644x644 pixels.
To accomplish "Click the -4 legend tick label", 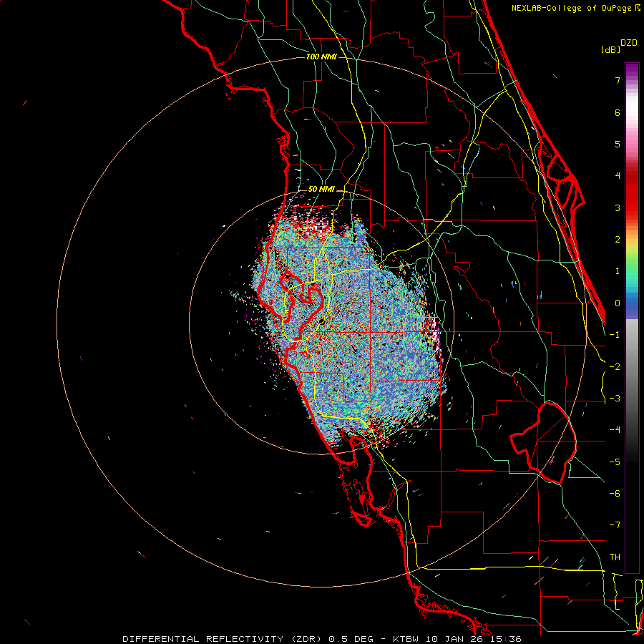I will pos(615,429).
